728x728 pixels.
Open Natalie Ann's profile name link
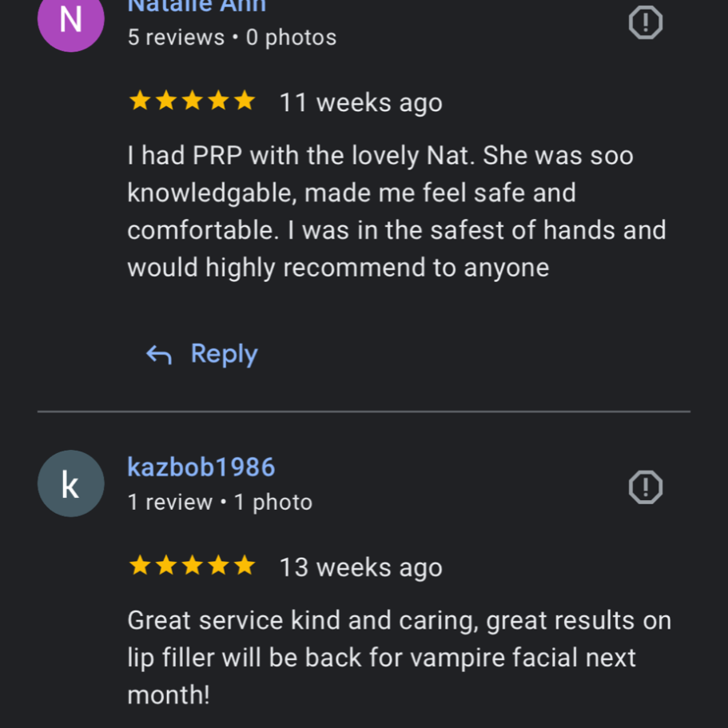197,6
